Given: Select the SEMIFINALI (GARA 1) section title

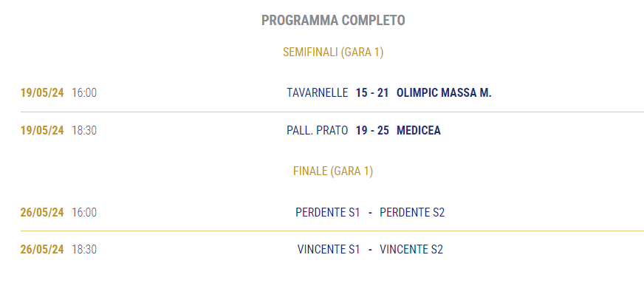Looking at the screenshot, I should coord(333,52).
